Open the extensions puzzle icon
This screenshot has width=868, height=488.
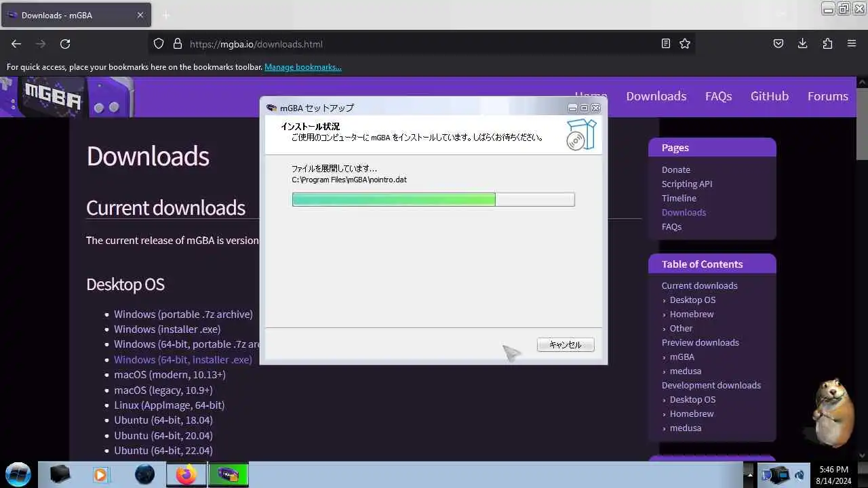coord(827,43)
